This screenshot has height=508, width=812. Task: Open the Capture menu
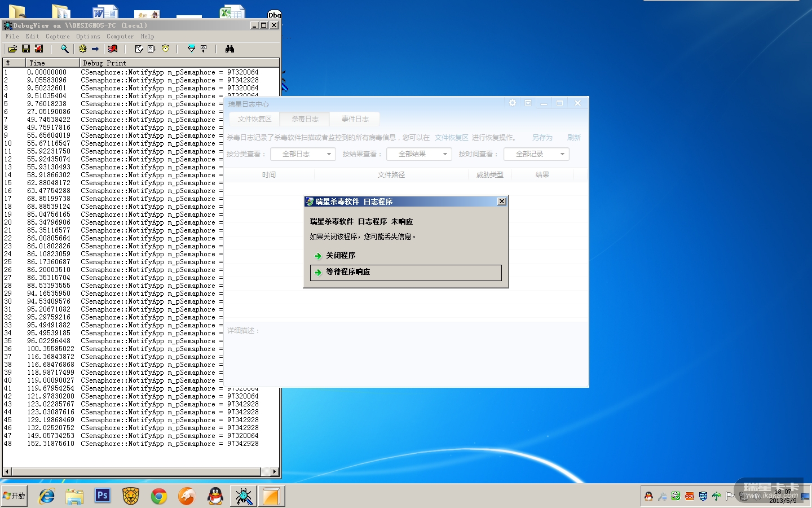click(x=58, y=36)
